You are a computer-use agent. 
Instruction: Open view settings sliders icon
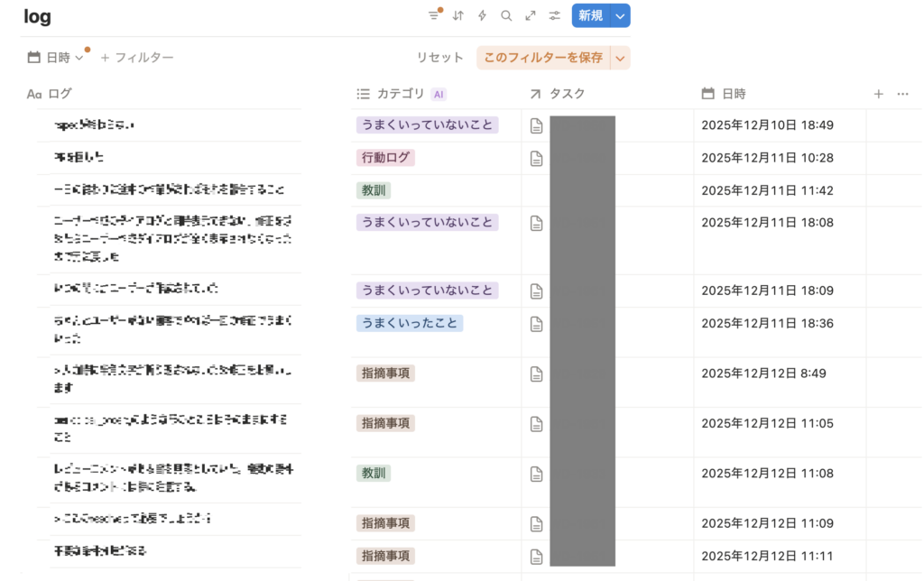click(x=555, y=15)
